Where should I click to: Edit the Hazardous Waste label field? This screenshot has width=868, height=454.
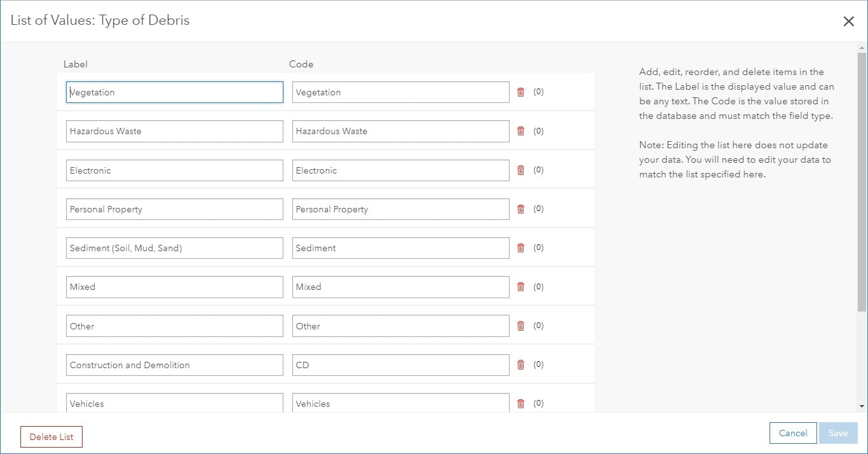click(174, 131)
